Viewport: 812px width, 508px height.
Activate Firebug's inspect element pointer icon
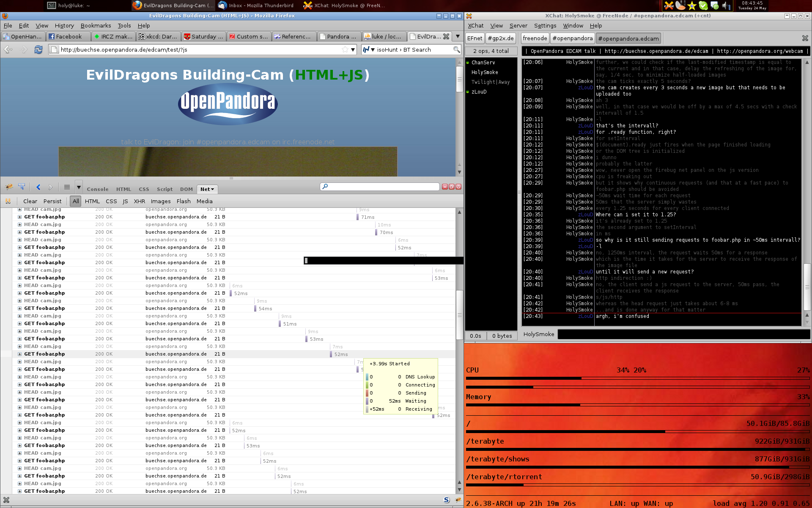[22, 187]
